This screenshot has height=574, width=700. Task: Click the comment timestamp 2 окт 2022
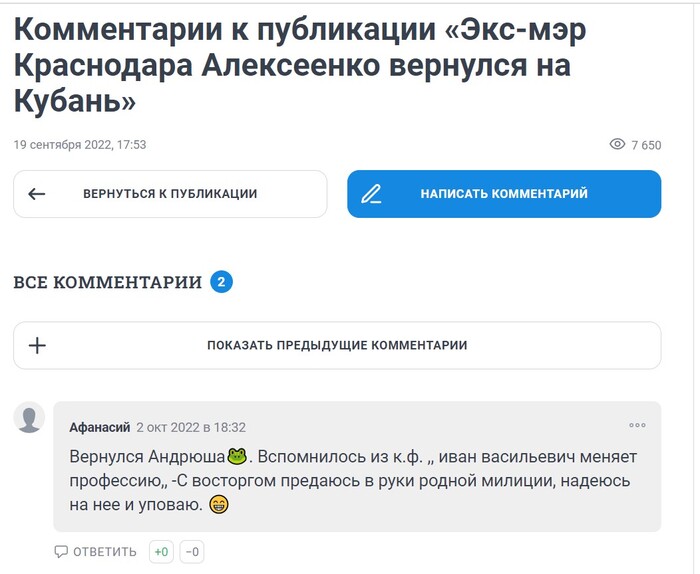(191, 428)
